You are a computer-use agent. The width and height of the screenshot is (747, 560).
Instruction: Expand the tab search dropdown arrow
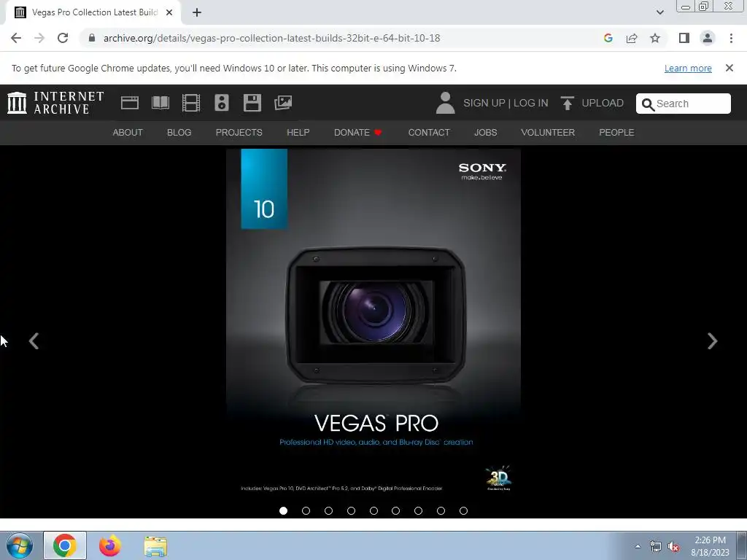point(659,12)
